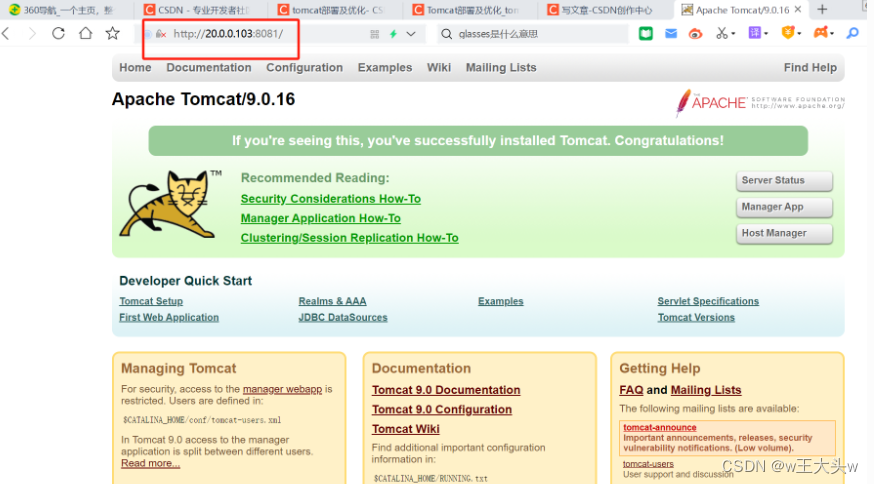The height and width of the screenshot is (484, 874).
Task: Expand the dropdown arrow beside game controller
Action: pyautogui.click(x=832, y=34)
